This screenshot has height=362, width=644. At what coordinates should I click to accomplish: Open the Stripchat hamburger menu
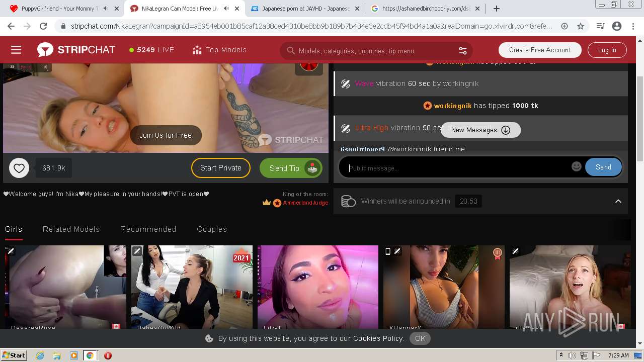click(x=16, y=50)
